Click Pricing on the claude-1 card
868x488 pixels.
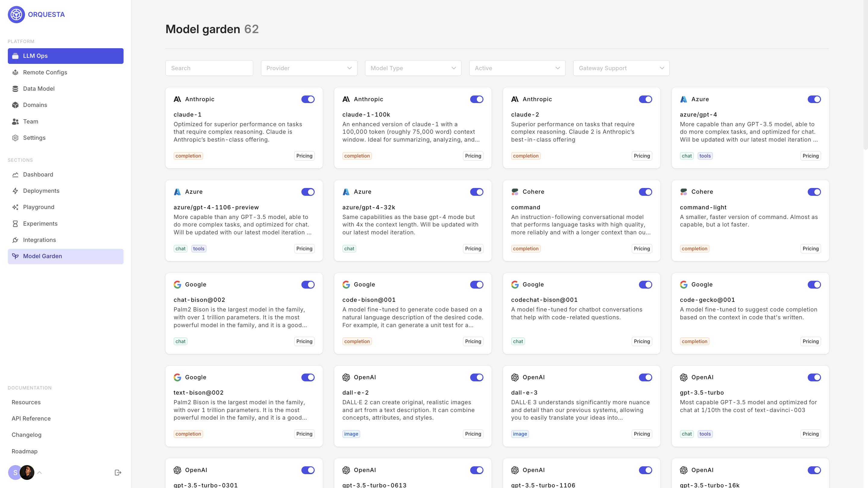304,156
